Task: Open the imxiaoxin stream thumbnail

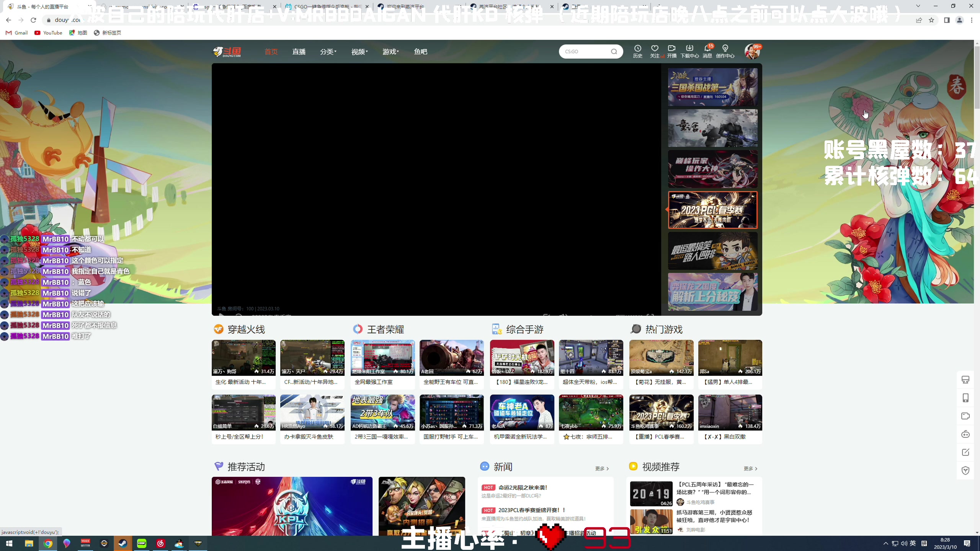Action: [730, 412]
